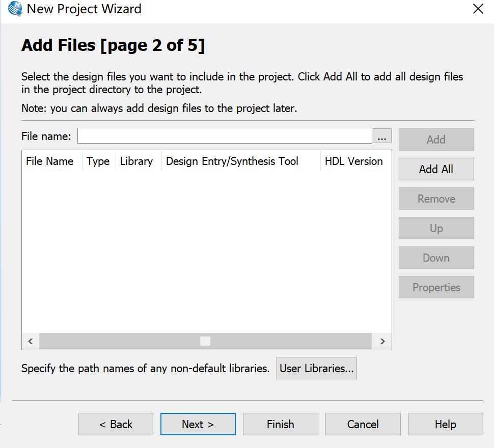Open file Properties
Viewport: 494px width, 448px height.
click(x=436, y=287)
